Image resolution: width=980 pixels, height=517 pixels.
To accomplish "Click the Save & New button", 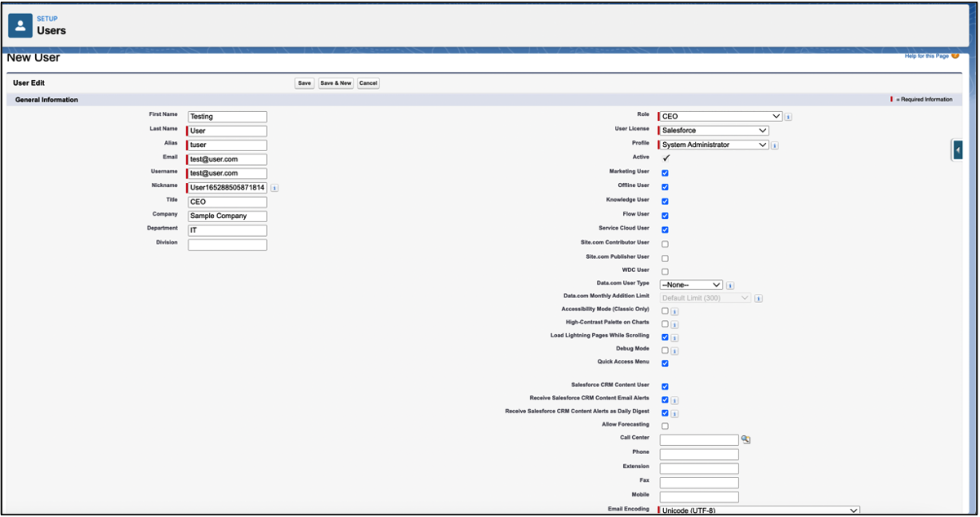I will tap(336, 83).
